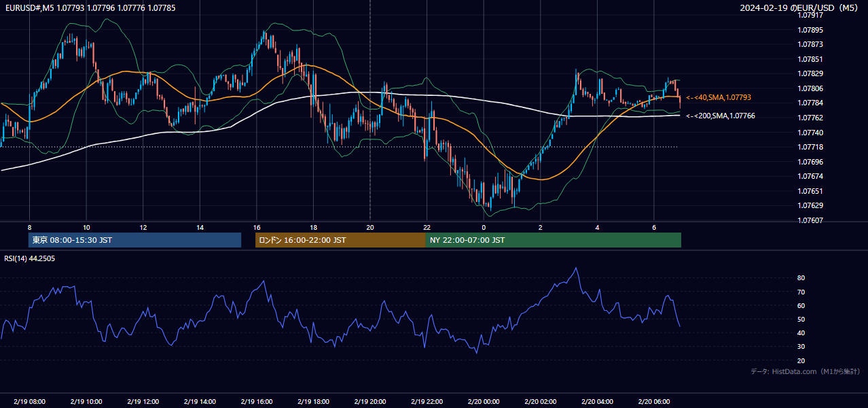Image resolution: width=868 pixels, height=408 pixels.
Task: Click price axis value 1.07784
Action: [x=810, y=103]
